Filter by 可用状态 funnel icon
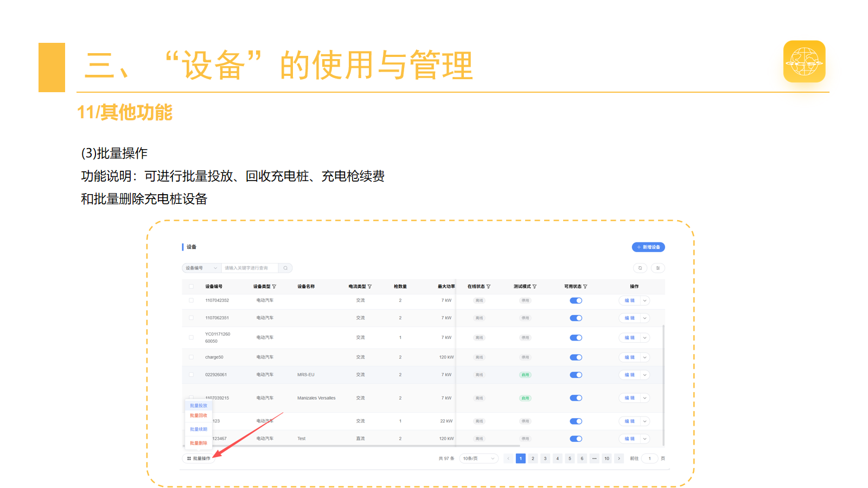 585,286
